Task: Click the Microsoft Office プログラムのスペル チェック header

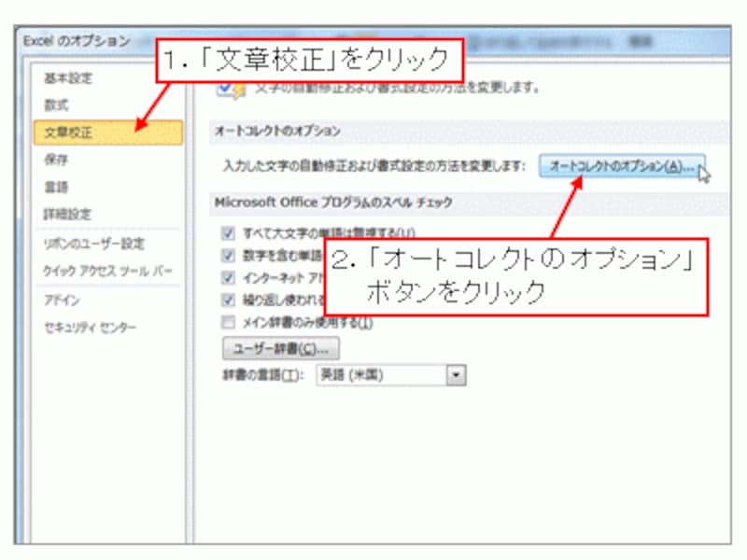Action: [x=333, y=203]
